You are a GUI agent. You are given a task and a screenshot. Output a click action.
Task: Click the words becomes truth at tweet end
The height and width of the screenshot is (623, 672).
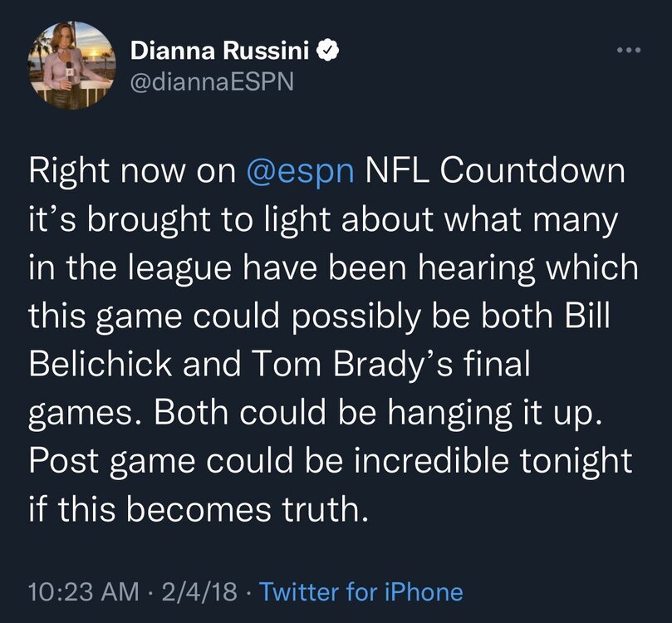tap(248, 509)
